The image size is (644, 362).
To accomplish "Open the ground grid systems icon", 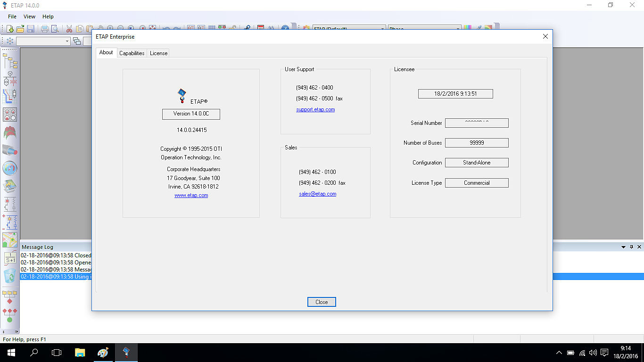I will pyautogui.click(x=10, y=132).
